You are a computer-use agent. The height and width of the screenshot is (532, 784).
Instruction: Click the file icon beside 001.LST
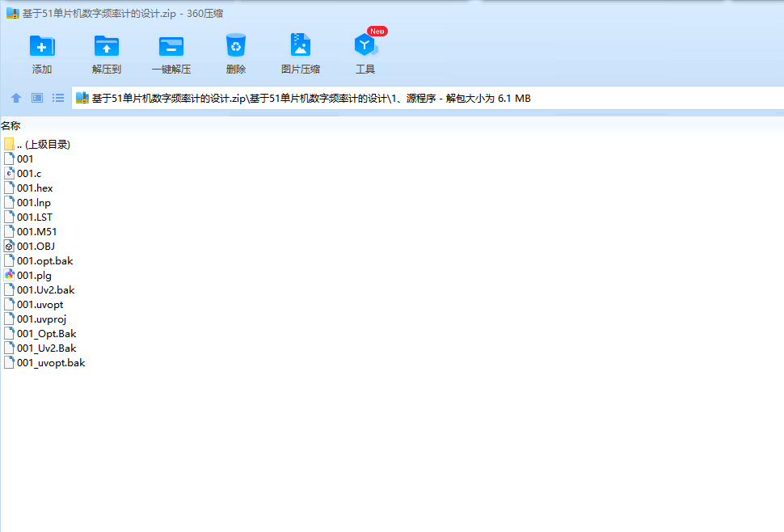9,217
